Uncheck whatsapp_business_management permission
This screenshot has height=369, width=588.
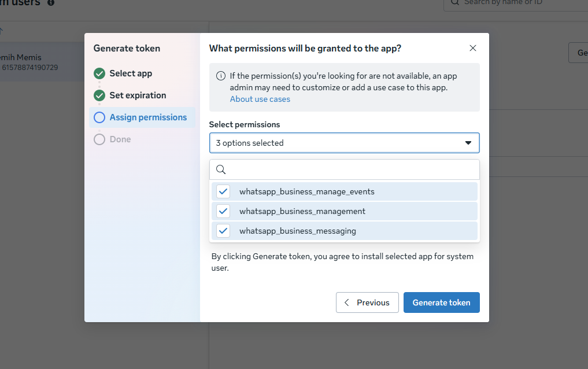tap(223, 212)
